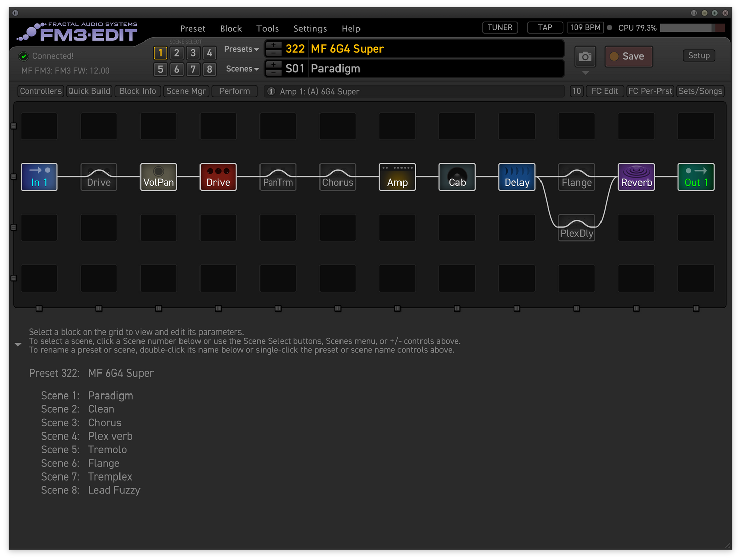The width and height of the screenshot is (741, 560).
Task: Open Block Info
Action: [x=137, y=91]
